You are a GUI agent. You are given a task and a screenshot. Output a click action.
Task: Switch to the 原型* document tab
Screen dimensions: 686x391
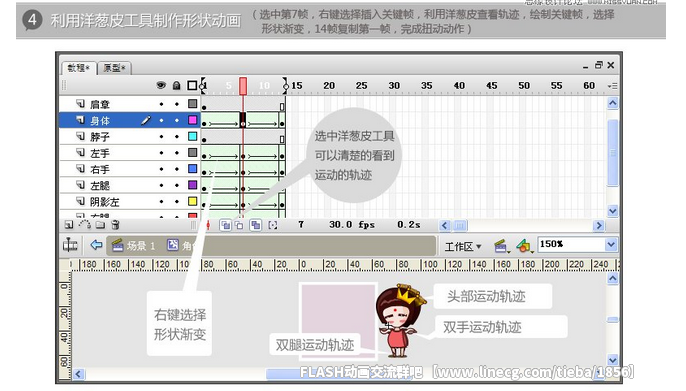[114, 68]
